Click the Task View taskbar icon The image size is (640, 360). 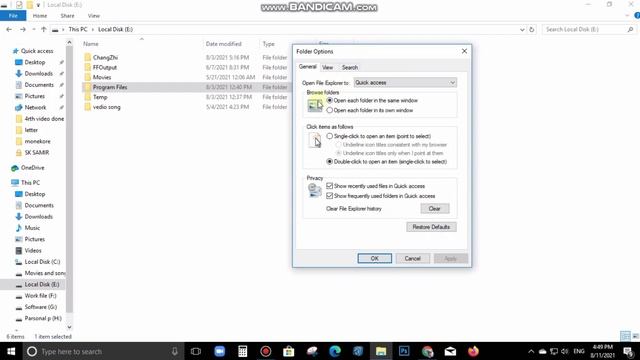point(196,351)
